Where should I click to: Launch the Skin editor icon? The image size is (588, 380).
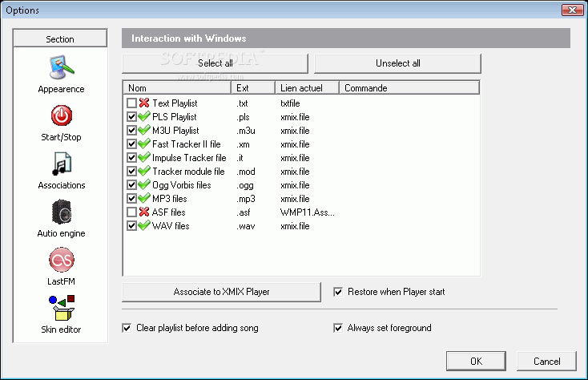[x=62, y=308]
